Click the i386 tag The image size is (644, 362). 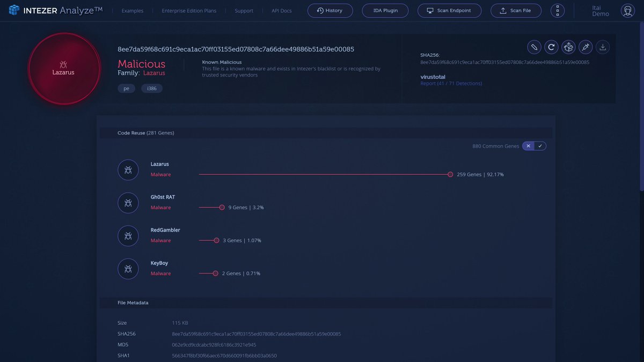(152, 88)
